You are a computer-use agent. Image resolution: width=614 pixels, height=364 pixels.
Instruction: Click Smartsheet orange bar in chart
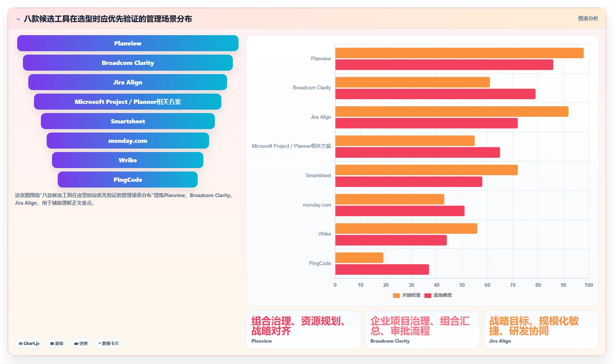(x=427, y=170)
